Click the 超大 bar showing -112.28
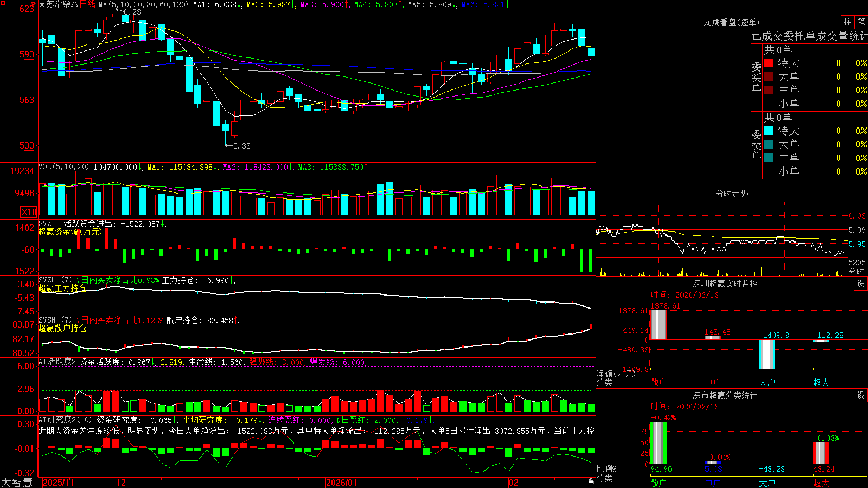 [x=821, y=341]
